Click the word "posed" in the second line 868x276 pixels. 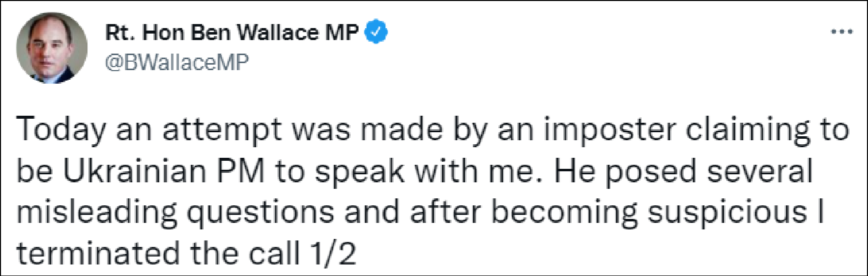650,171
